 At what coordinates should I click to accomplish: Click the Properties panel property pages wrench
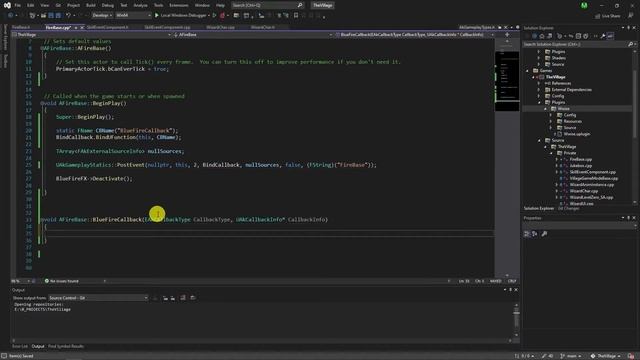(x=544, y=234)
